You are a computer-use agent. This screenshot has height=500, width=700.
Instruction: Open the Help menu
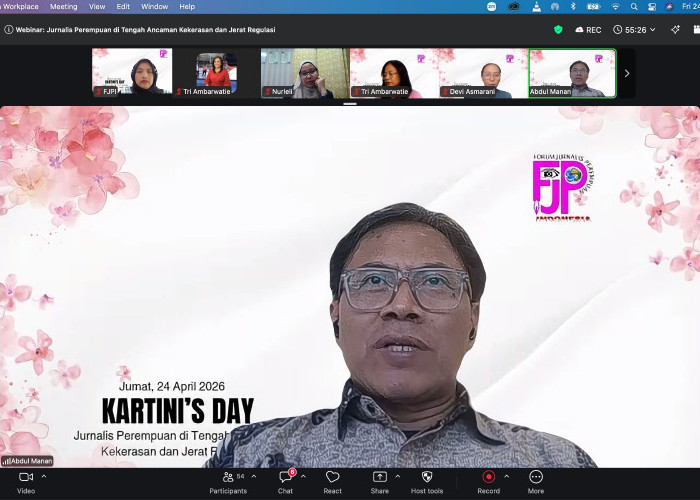tap(187, 7)
